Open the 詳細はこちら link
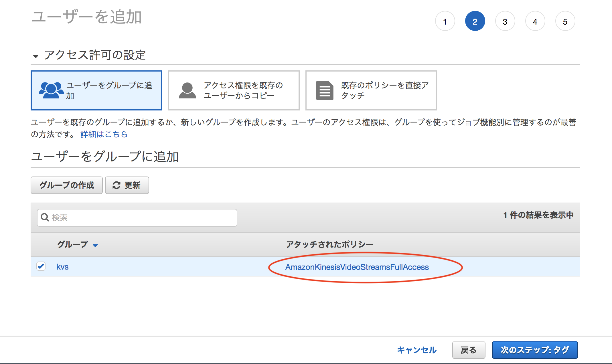 [x=104, y=134]
